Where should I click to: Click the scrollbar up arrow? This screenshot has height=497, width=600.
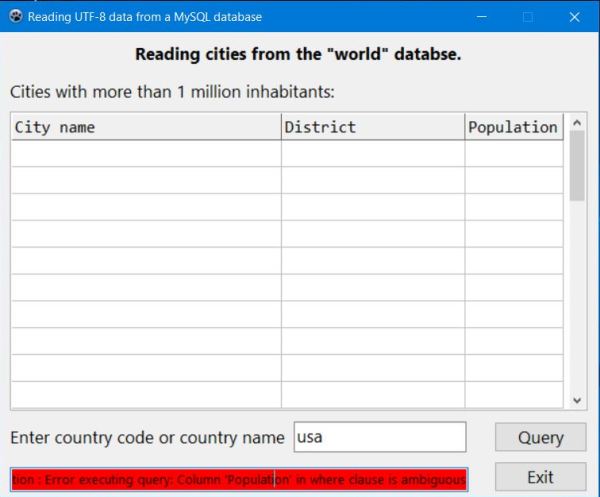pyautogui.click(x=577, y=122)
